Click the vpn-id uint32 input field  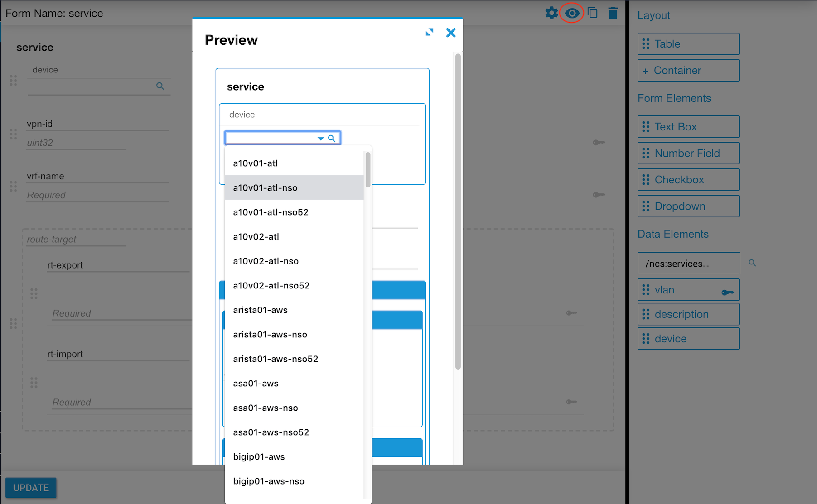click(x=76, y=143)
